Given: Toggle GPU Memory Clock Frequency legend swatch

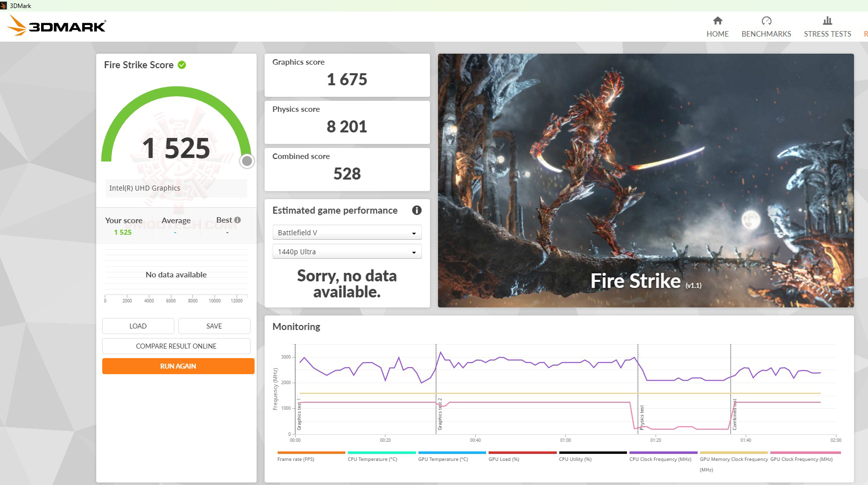Looking at the screenshot, I should pyautogui.click(x=734, y=452).
